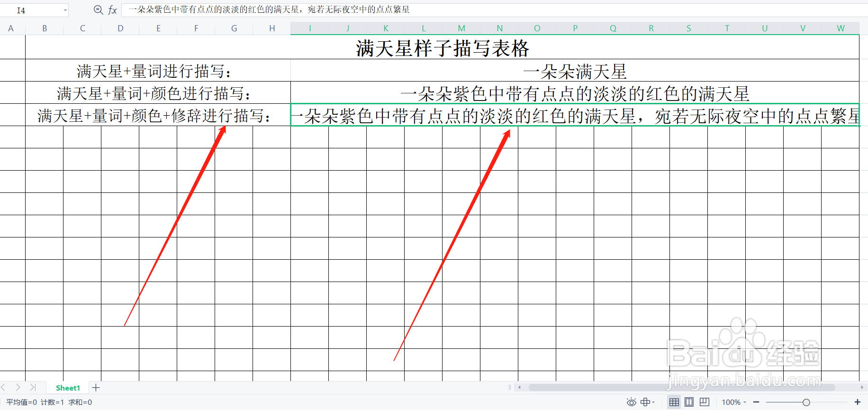Switch to page layout view icon

[x=689, y=402]
